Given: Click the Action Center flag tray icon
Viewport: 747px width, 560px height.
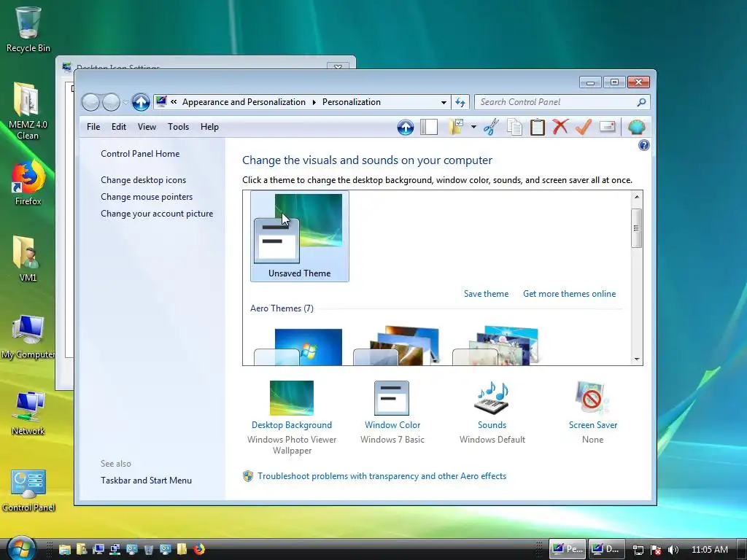Looking at the screenshot, I should point(656,550).
